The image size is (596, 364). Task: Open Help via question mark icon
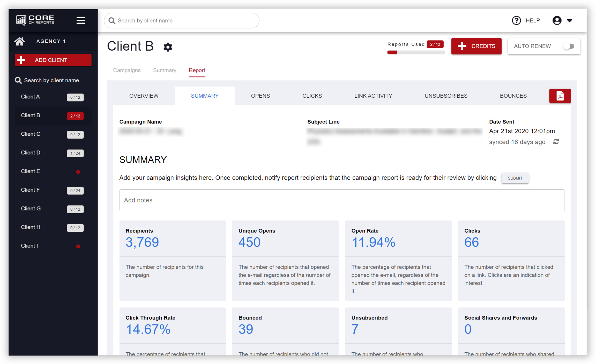click(x=516, y=20)
